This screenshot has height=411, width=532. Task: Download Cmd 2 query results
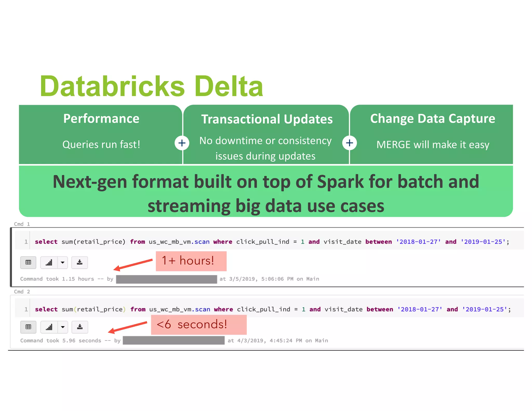click(x=80, y=327)
